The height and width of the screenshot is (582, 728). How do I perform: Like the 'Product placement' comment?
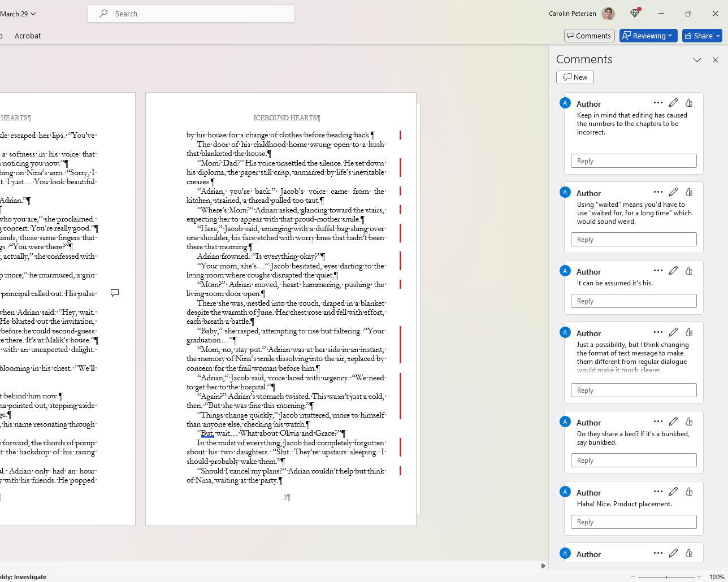[x=689, y=492]
